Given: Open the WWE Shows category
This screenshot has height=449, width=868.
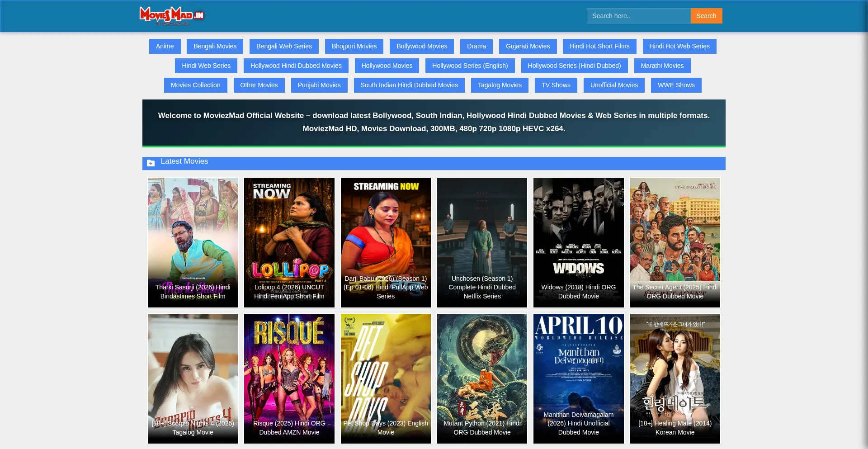Looking at the screenshot, I should [676, 85].
